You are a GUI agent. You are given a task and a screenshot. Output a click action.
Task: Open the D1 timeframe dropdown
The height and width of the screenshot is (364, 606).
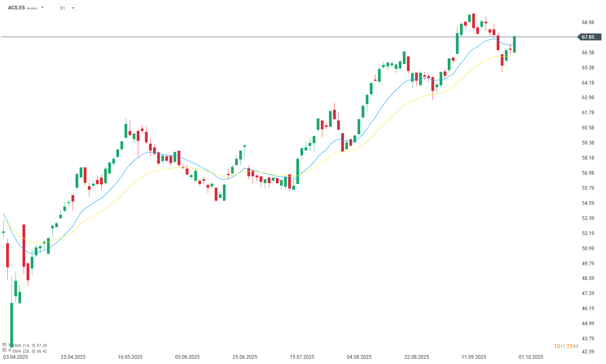[67, 8]
